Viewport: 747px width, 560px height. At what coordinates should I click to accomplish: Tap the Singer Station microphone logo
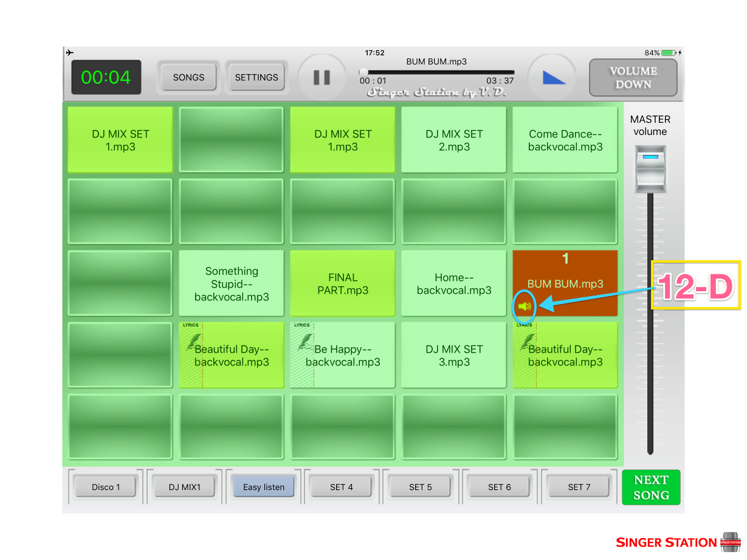coord(730,542)
